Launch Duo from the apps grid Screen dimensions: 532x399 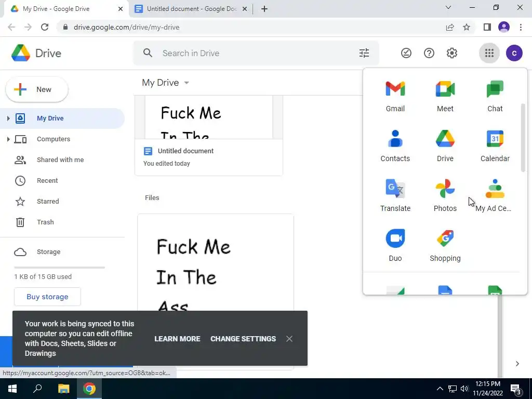tap(395, 246)
